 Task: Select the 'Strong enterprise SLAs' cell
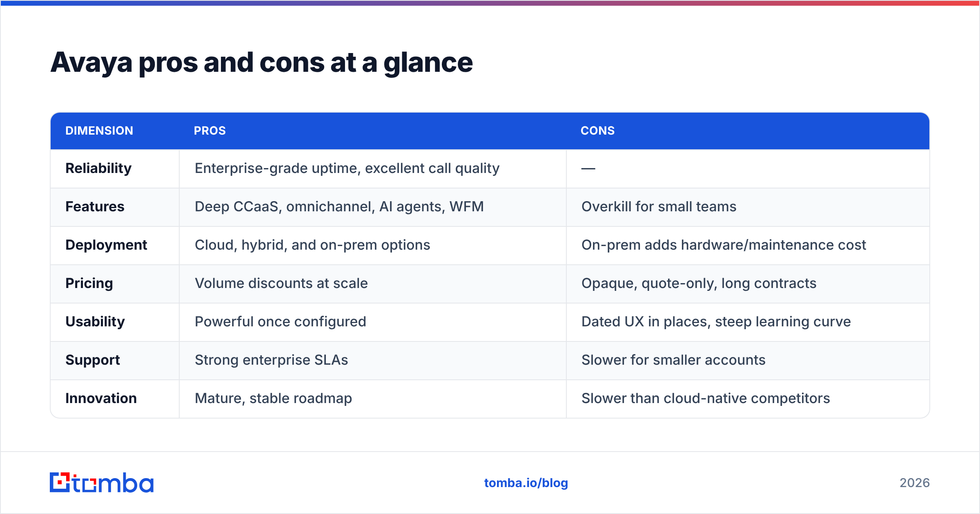[372, 360]
